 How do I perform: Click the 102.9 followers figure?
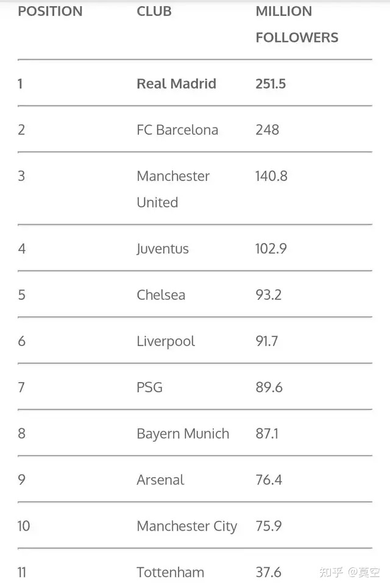click(271, 249)
